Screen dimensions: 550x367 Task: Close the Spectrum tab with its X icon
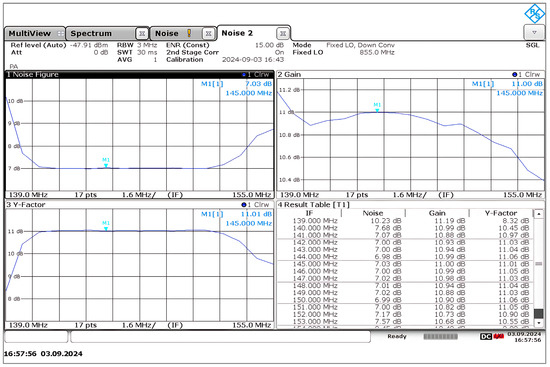click(x=142, y=34)
